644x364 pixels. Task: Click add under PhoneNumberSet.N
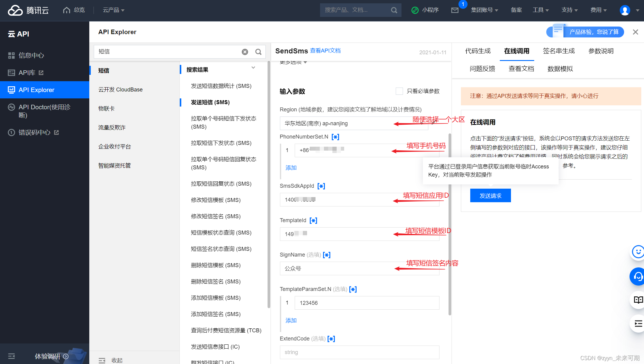coord(291,168)
